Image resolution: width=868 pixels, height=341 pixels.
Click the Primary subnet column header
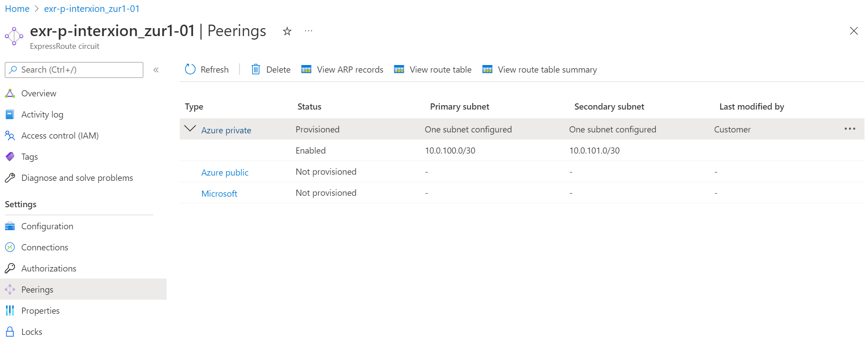(x=459, y=106)
